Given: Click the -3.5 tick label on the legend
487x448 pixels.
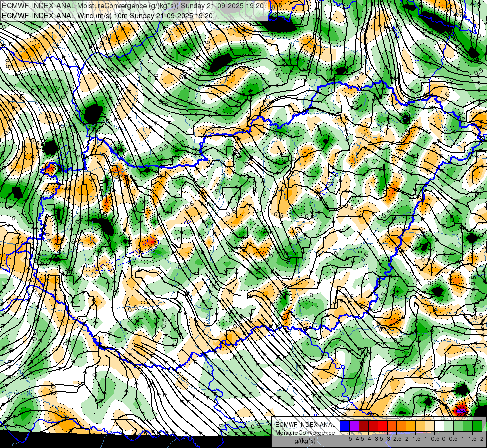Looking at the screenshot, I should pos(378,439).
